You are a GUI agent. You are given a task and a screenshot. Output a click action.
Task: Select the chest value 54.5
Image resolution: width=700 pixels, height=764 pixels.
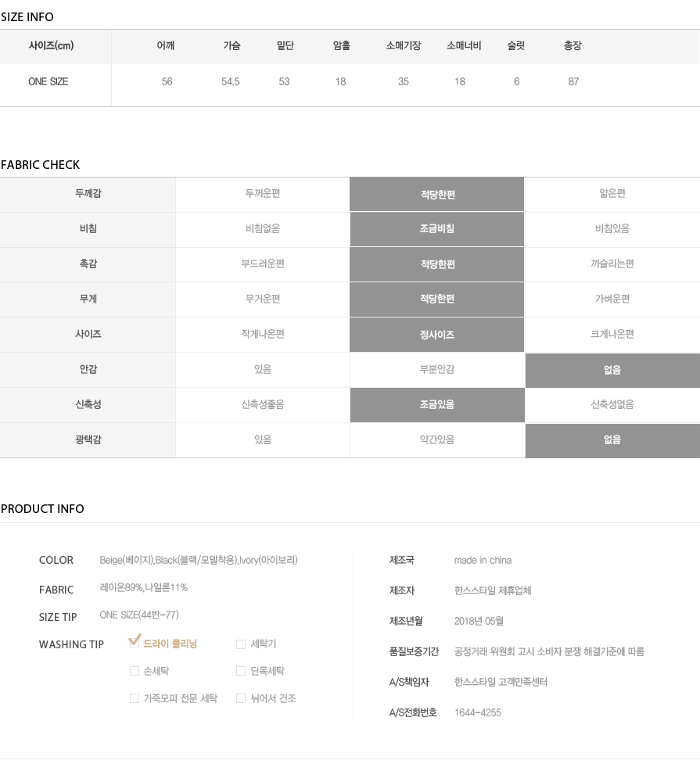[x=231, y=82]
